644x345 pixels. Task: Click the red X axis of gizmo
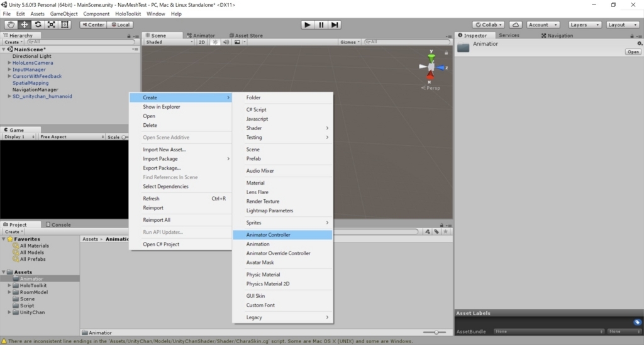coord(430,75)
